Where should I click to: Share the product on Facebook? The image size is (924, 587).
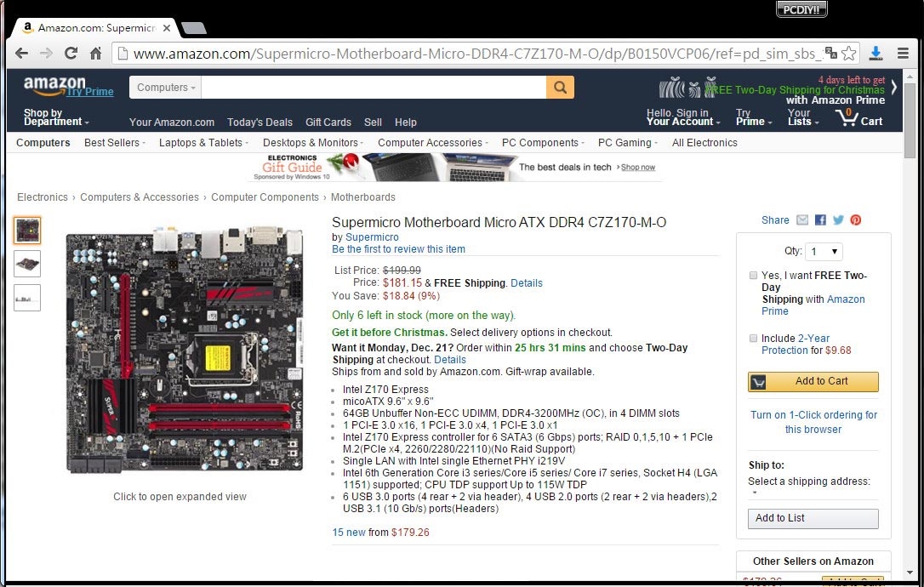[x=820, y=219]
